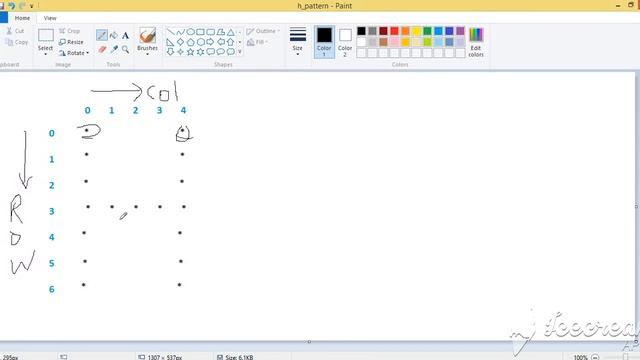The width and height of the screenshot is (640, 360).
Task: Open the Select dropdown arrow
Action: click(x=45, y=54)
